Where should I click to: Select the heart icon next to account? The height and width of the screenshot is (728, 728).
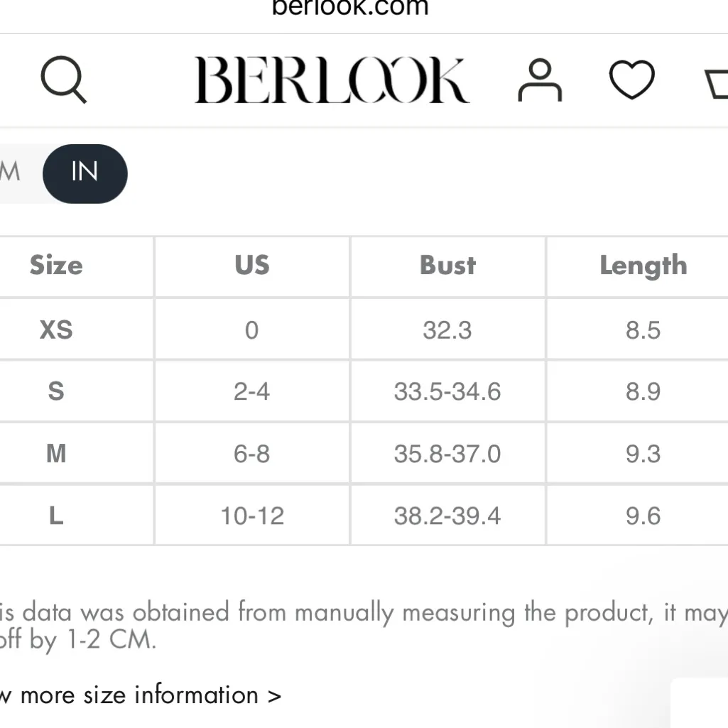[x=631, y=79]
